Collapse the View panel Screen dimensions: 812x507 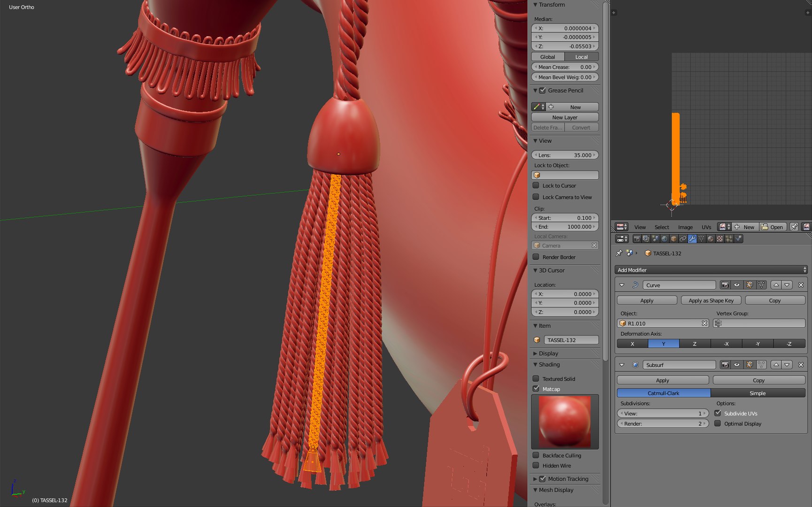coord(535,141)
